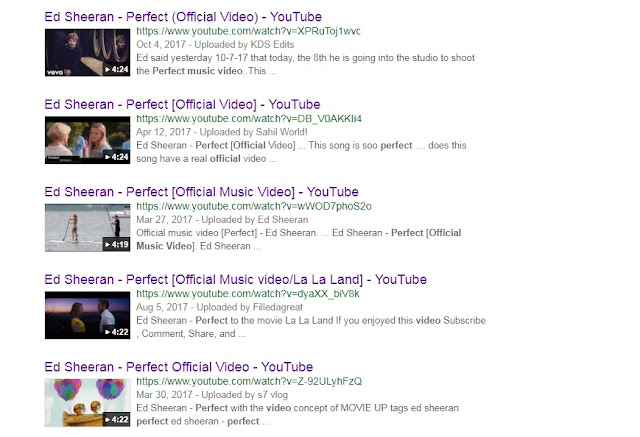
Task: Click snippet 'Perfect to the movie La La Land'
Action: (311, 327)
